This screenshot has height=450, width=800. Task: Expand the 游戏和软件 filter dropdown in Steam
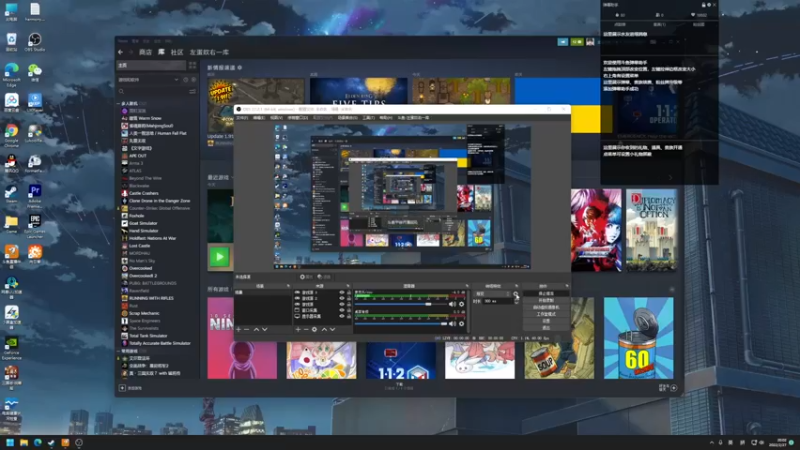pyautogui.click(x=177, y=80)
